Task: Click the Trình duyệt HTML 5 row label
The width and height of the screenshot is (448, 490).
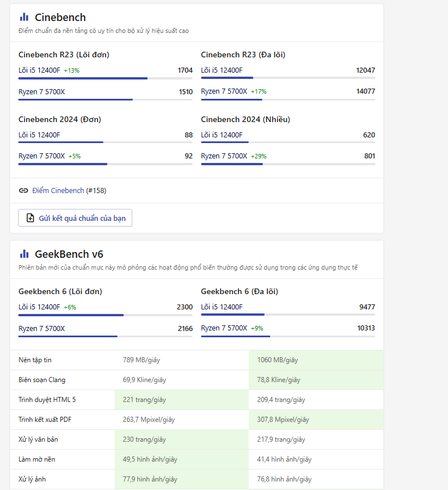Action: [x=47, y=400]
